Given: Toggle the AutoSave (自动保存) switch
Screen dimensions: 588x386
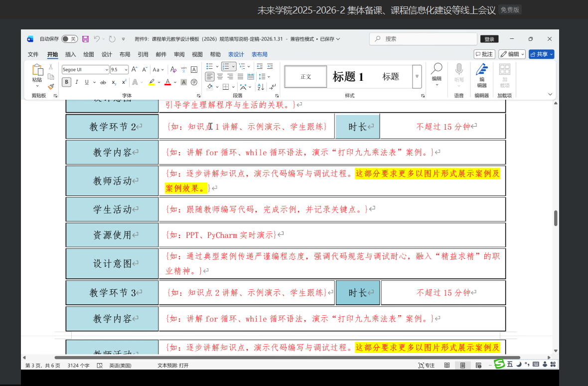Looking at the screenshot, I should (x=69, y=39).
